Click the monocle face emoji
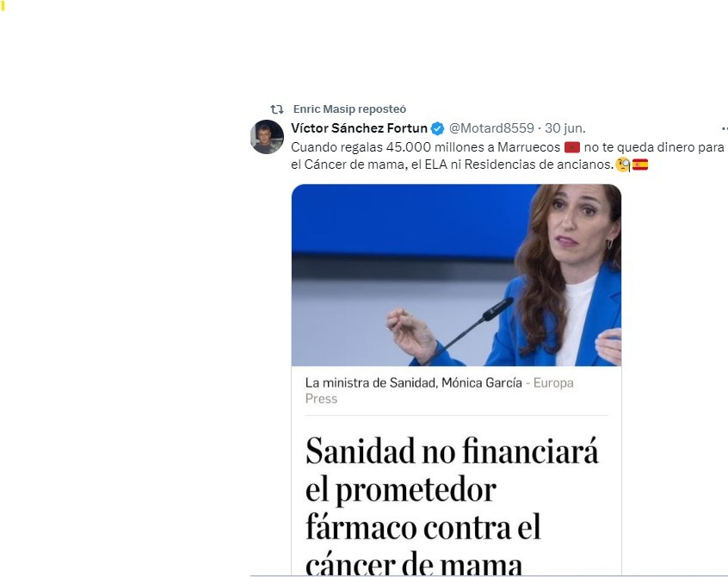The width and height of the screenshot is (728, 577). 623,164
